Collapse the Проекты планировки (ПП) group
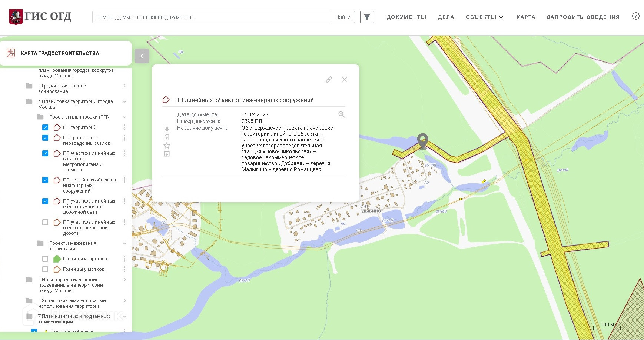Image resolution: width=644 pixels, height=340 pixels. 125,117
